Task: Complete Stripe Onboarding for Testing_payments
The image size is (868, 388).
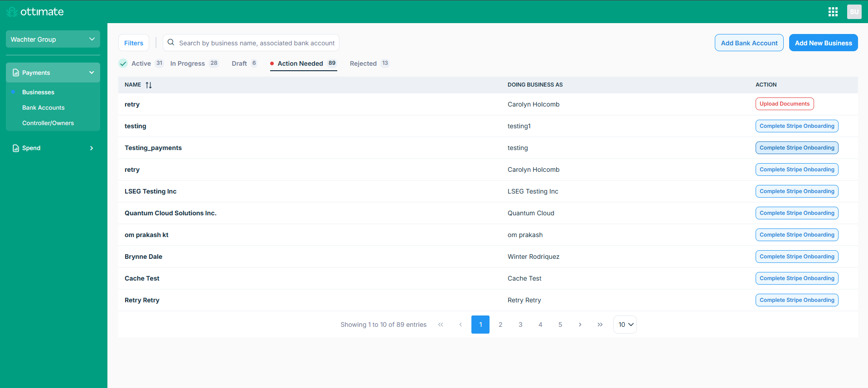Action: pyautogui.click(x=797, y=148)
